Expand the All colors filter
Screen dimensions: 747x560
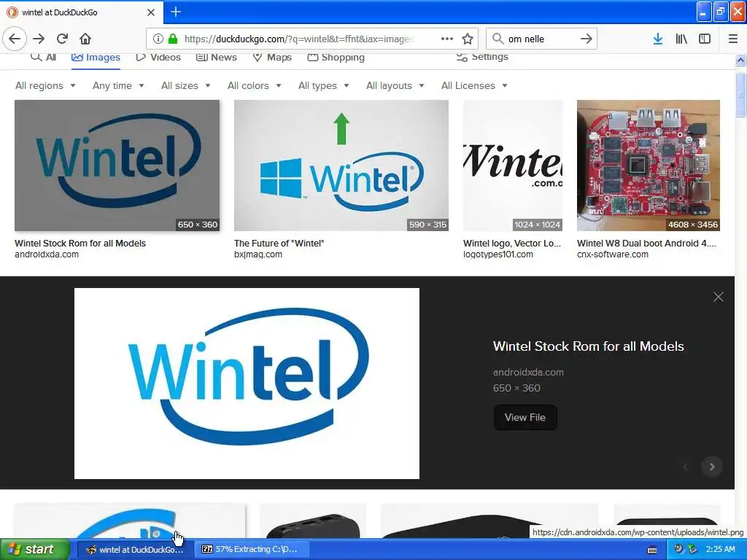pos(255,86)
